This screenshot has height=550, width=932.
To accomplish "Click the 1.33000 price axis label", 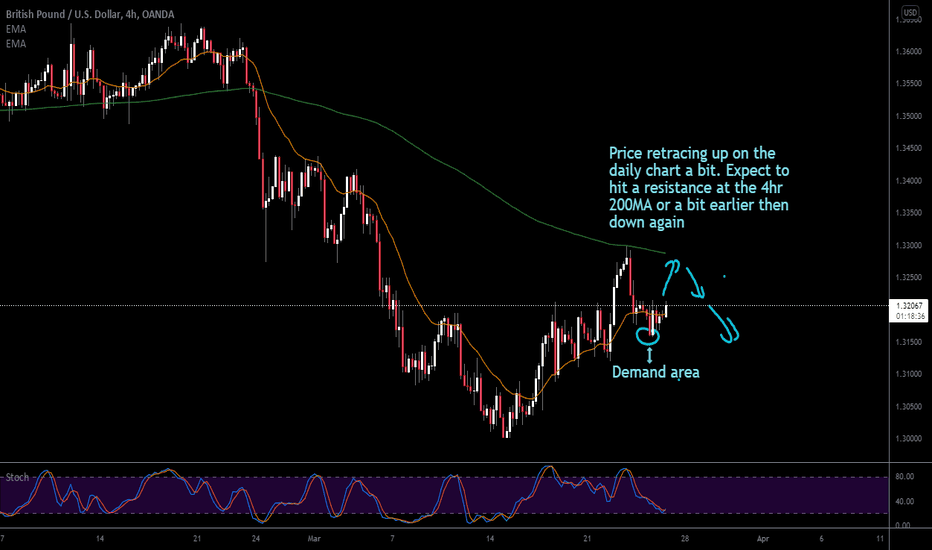I will coord(908,246).
